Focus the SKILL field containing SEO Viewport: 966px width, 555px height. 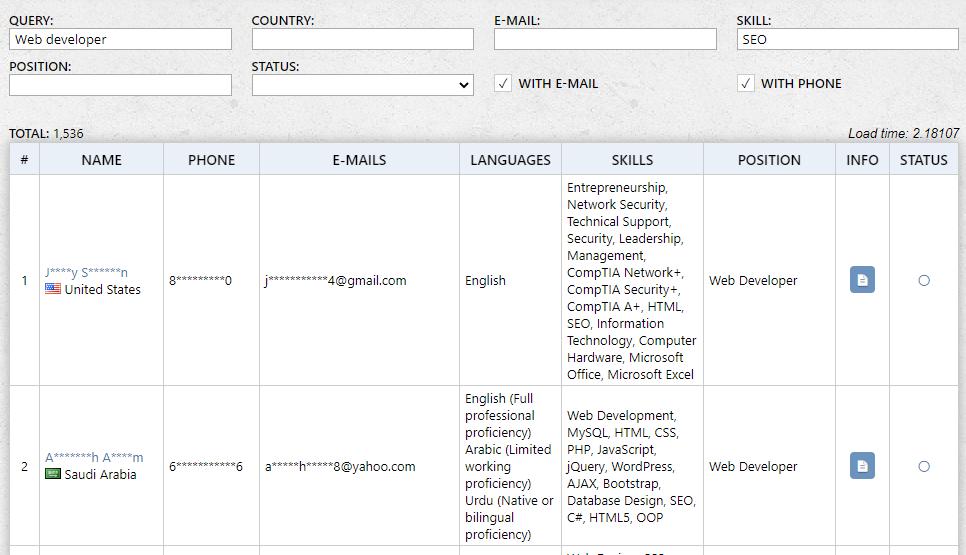coord(847,39)
